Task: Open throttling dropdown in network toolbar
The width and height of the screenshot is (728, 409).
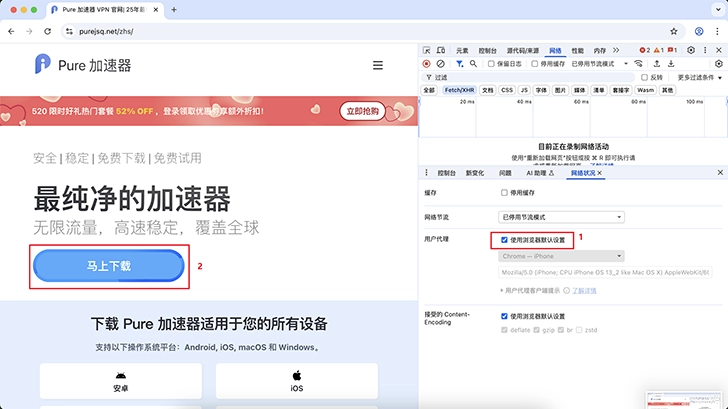Action: [599, 64]
